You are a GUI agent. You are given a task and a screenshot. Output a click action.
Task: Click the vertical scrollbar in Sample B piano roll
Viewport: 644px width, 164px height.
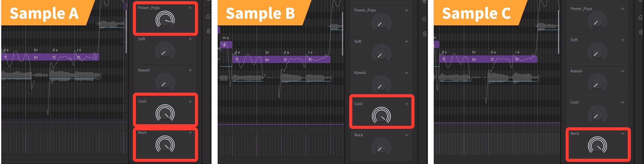pyautogui.click(x=343, y=34)
